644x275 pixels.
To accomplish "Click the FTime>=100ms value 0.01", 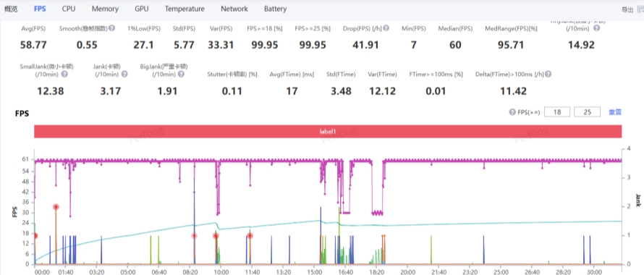I will (436, 91).
